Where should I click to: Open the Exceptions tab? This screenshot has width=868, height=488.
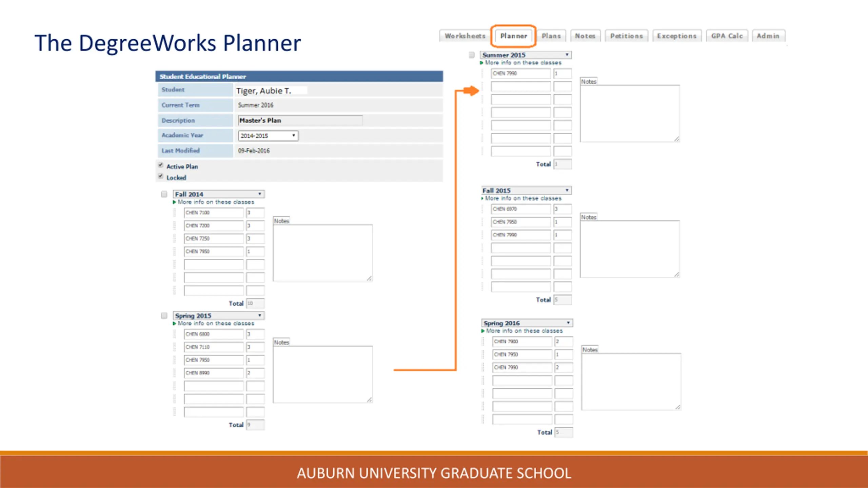(x=677, y=36)
